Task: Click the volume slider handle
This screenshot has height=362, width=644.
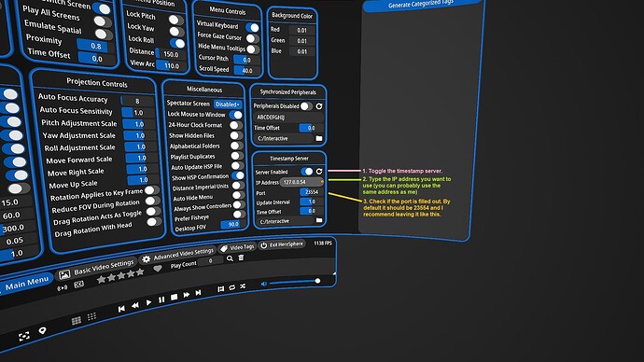Action: pyautogui.click(x=317, y=281)
